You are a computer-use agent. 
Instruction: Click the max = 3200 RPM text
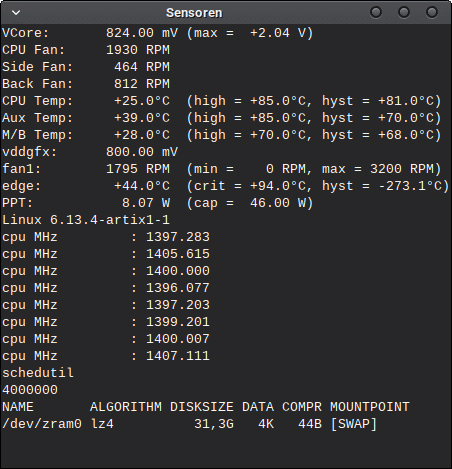point(378,169)
